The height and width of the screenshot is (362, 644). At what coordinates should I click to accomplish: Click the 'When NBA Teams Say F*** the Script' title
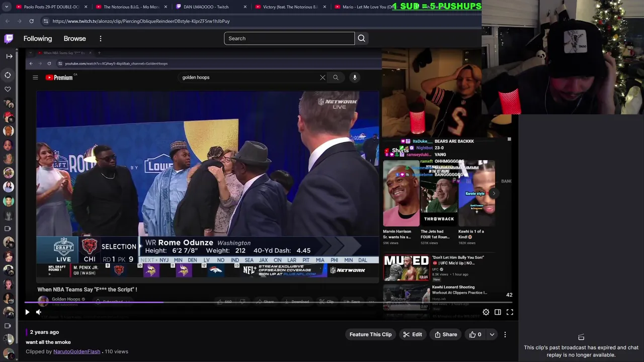point(87,290)
